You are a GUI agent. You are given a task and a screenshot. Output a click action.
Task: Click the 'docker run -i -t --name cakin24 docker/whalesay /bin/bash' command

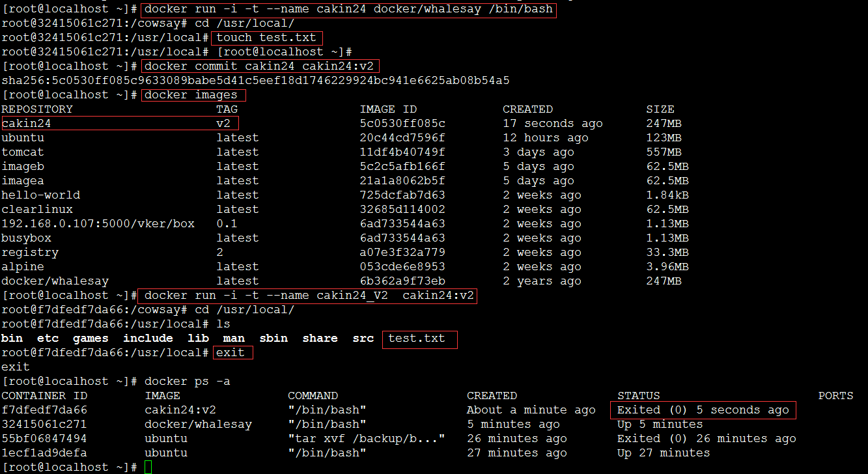348,9
